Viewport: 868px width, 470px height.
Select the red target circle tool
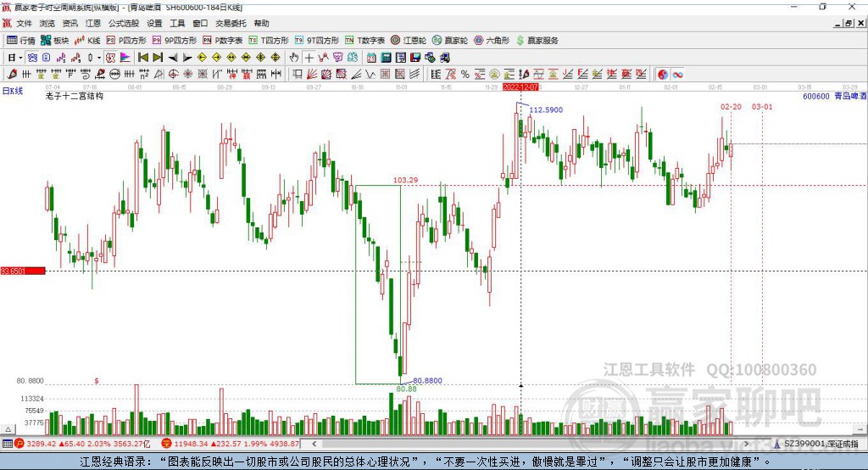click(x=173, y=75)
